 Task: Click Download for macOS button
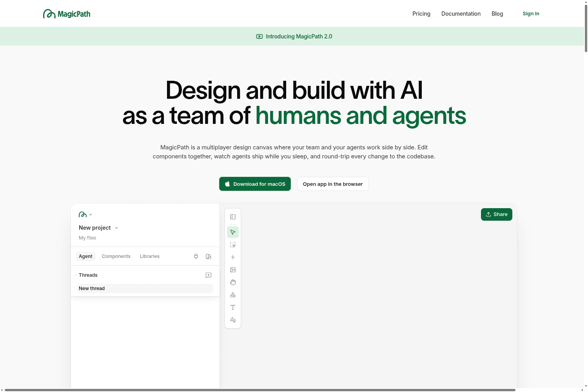point(255,184)
